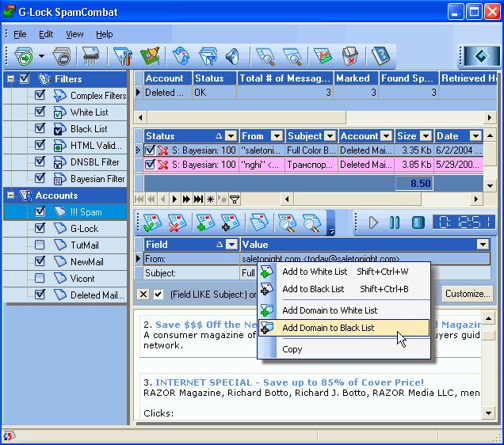Click unmark message red X icon
Viewport: 504px width, 445px height.
click(x=177, y=222)
